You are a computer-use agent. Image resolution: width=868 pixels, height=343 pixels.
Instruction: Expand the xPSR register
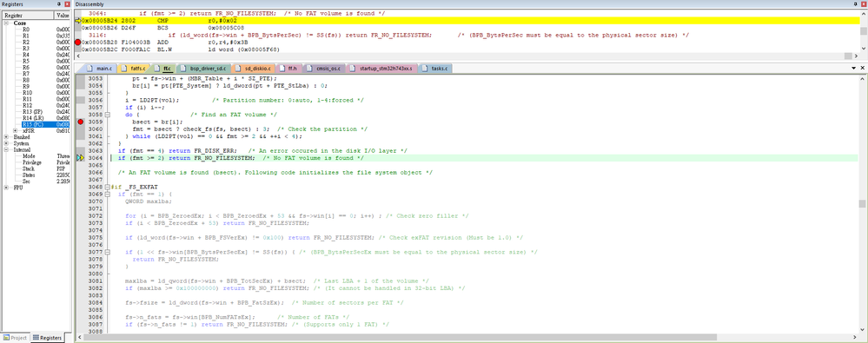(x=16, y=130)
